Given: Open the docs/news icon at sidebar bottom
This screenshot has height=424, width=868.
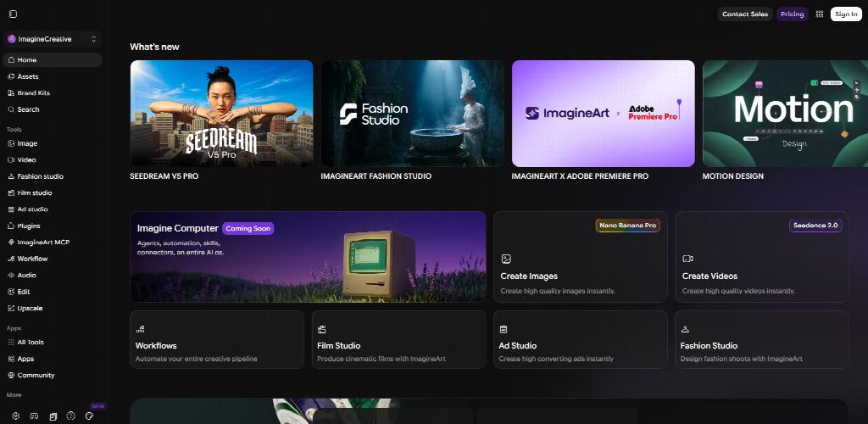Looking at the screenshot, I should 53,416.
